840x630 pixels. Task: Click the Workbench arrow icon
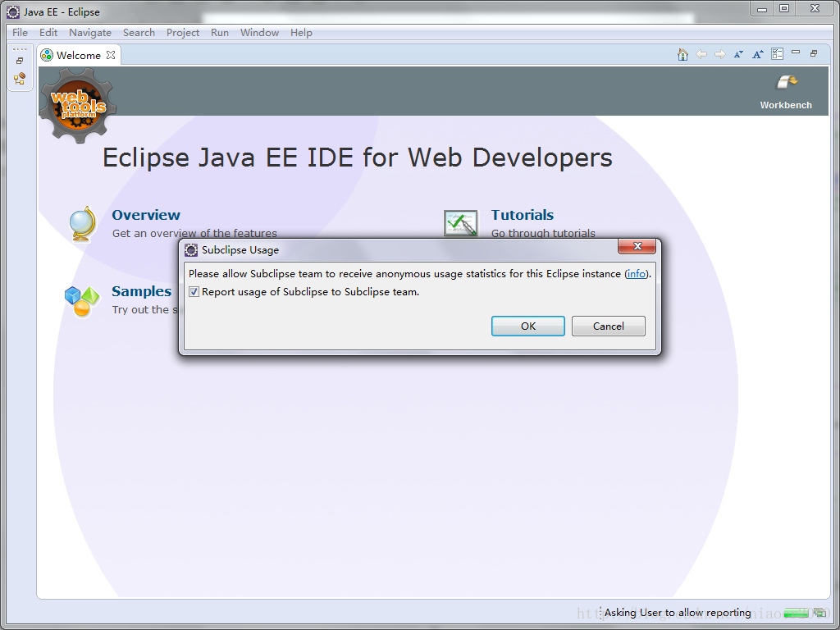(787, 82)
